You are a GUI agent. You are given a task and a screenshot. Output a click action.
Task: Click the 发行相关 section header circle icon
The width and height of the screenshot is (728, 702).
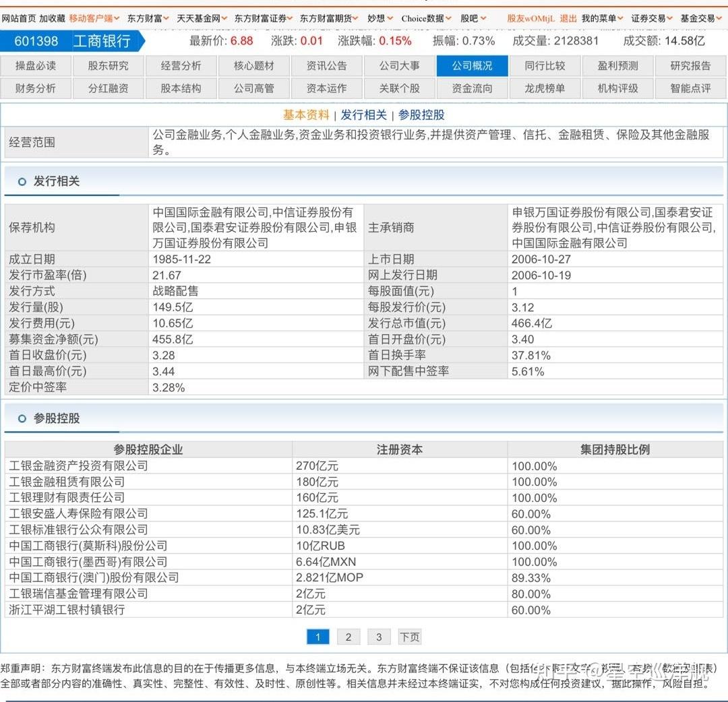click(22, 181)
